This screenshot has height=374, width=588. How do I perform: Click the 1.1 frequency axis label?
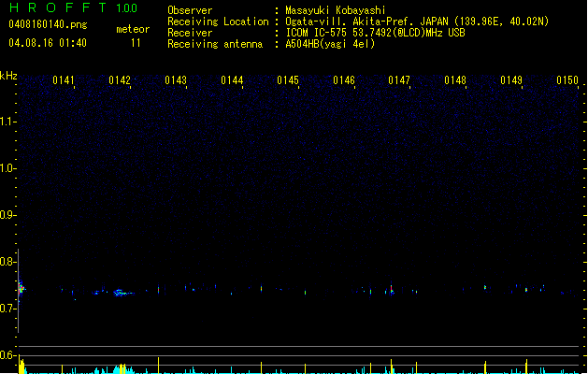click(7, 122)
